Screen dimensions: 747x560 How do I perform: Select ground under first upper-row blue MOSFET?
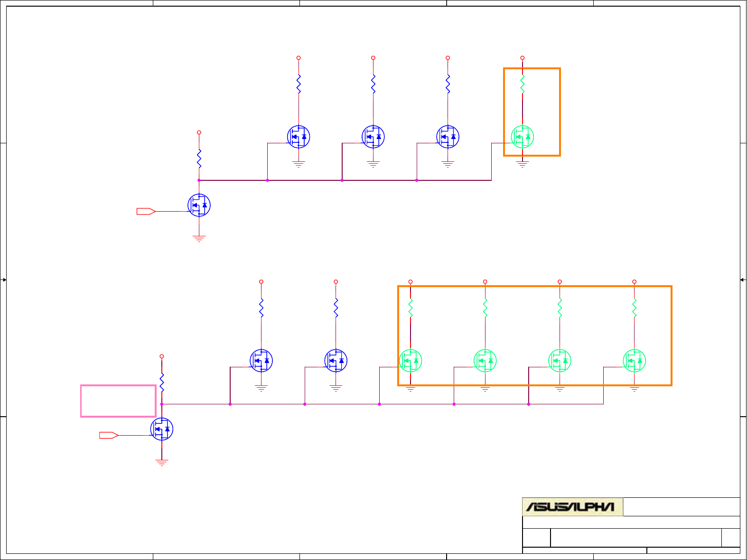[299, 164]
